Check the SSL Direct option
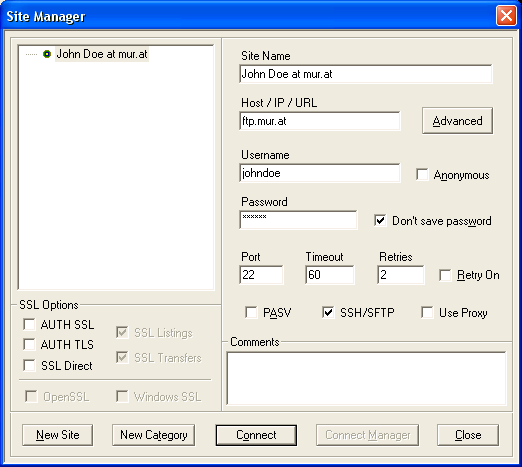Image resolution: width=522 pixels, height=467 pixels. click(29, 365)
